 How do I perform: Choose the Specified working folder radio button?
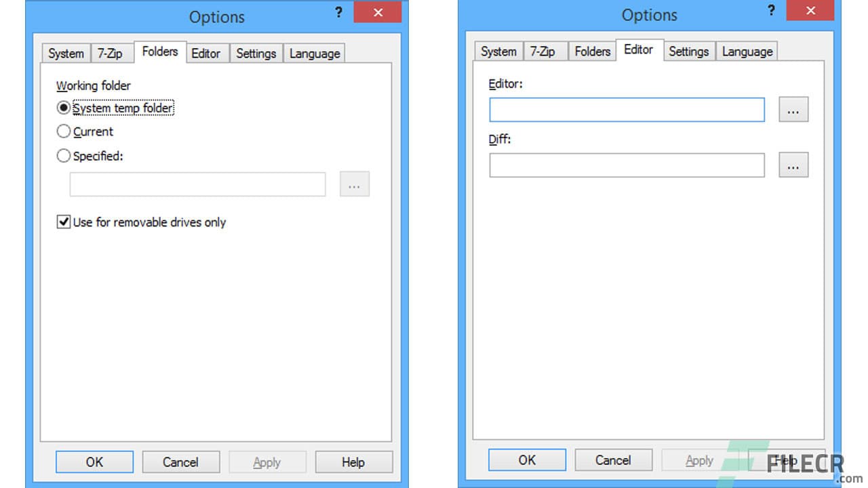click(x=64, y=156)
